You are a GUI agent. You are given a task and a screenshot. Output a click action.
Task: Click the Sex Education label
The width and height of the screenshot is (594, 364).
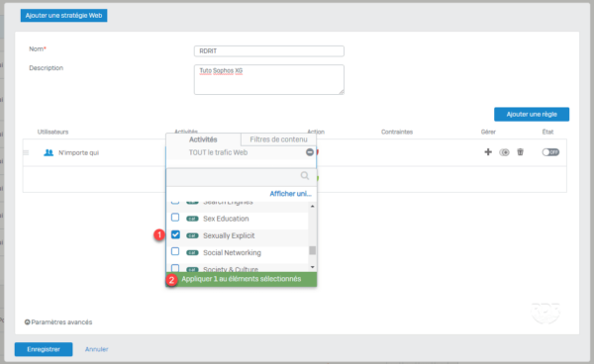pyautogui.click(x=226, y=219)
